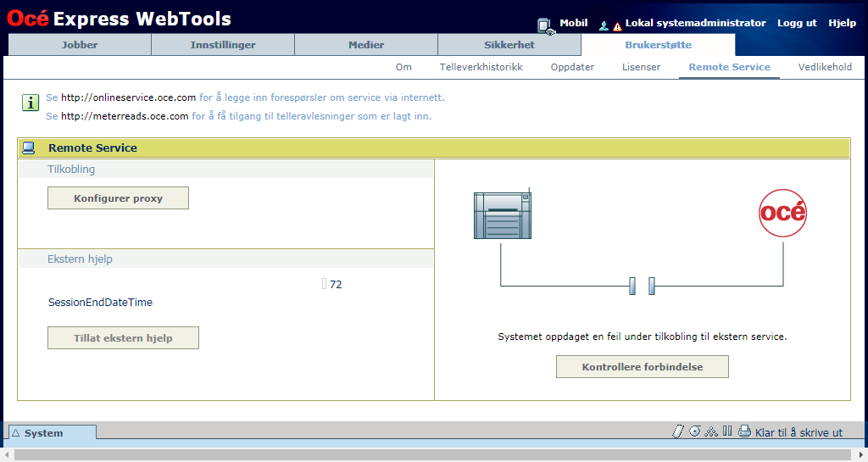Click the Océ Express WebTools logo
Viewport: 868px width, 462px height.
119,19
